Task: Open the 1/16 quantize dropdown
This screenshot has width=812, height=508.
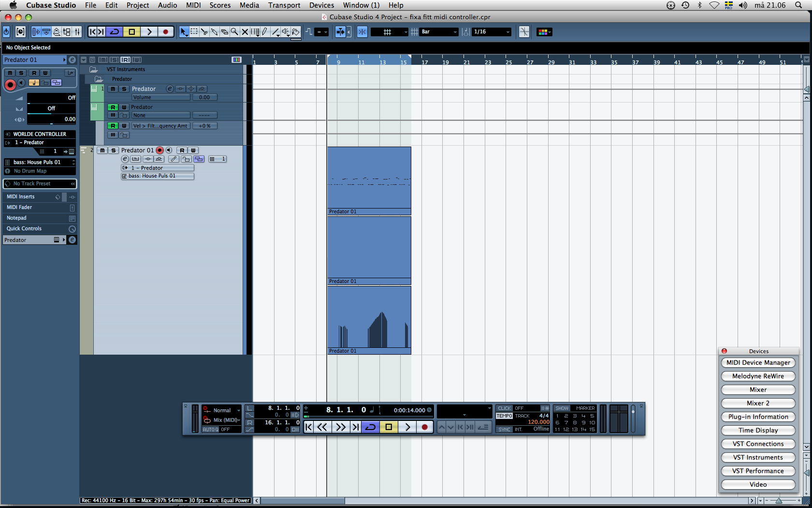Action: (x=492, y=32)
